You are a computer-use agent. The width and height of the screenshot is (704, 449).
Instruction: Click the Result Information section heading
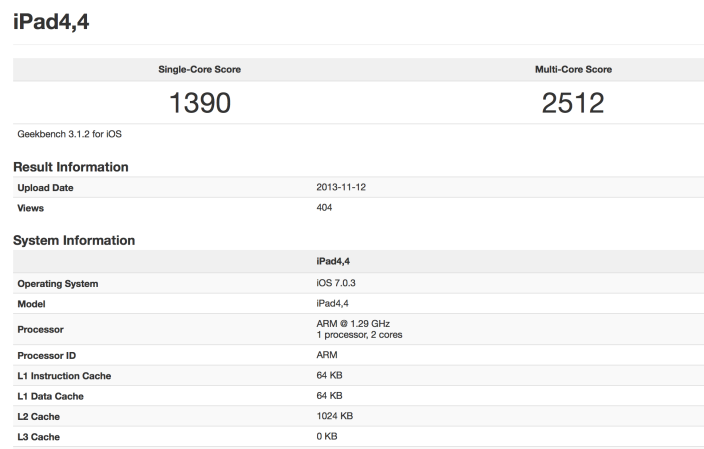click(x=71, y=166)
